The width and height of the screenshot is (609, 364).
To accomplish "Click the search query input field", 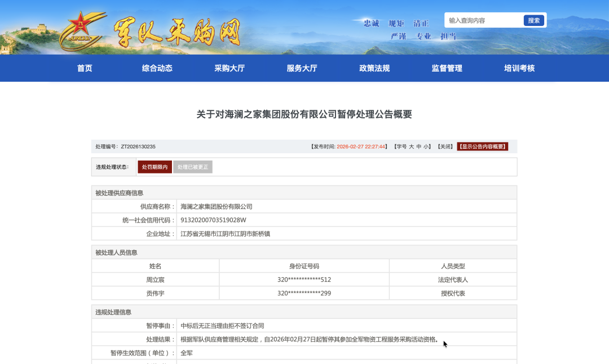I will [x=484, y=20].
